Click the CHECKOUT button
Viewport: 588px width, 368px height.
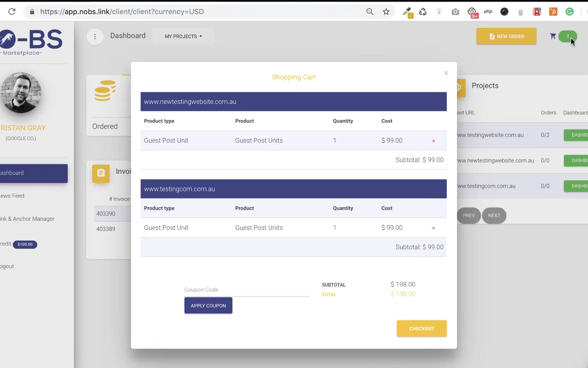pyautogui.click(x=421, y=329)
